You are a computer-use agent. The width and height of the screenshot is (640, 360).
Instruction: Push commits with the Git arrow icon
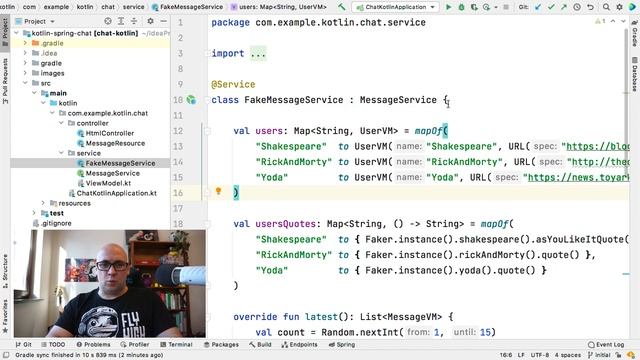pyautogui.click(x=564, y=7)
